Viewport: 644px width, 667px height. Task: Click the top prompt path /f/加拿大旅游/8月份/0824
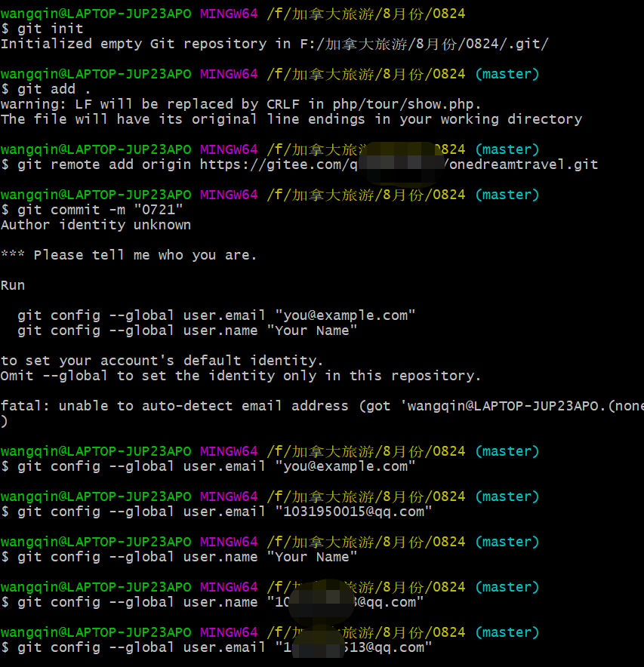click(x=366, y=14)
